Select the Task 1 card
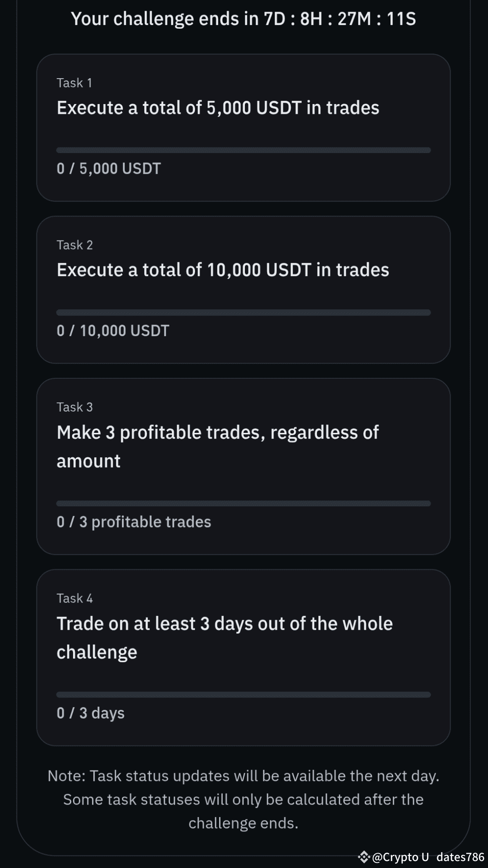This screenshot has height=868, width=488. click(244, 128)
